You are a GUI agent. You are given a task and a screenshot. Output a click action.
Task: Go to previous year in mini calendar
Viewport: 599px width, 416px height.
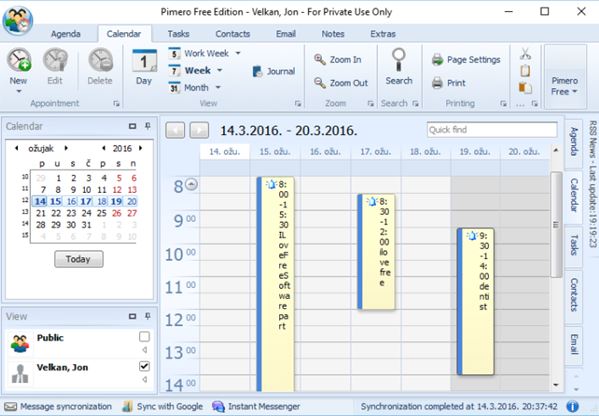[104, 148]
